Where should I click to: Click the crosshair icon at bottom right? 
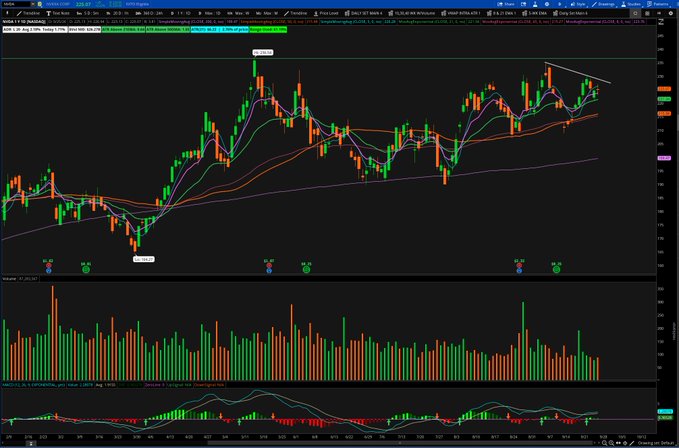point(625,443)
